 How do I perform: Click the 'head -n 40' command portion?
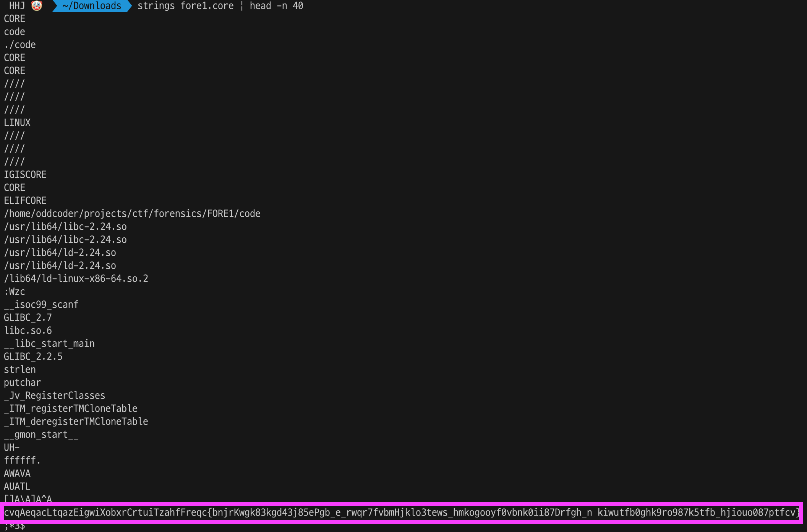[276, 6]
